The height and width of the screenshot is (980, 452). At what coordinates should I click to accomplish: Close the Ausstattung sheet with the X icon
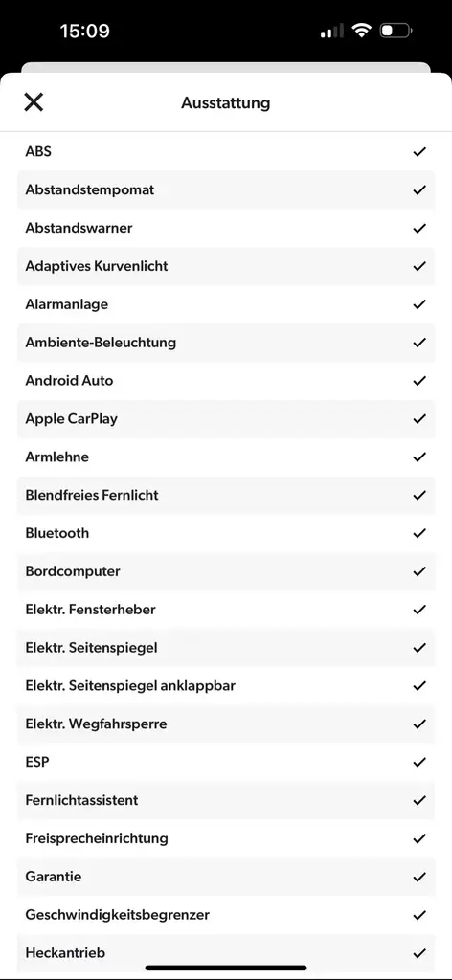point(34,101)
